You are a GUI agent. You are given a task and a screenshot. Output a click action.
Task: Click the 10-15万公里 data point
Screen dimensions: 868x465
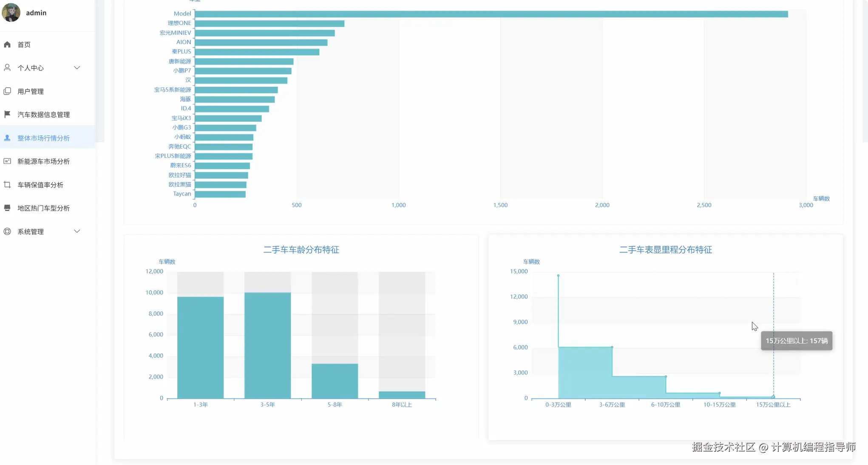click(x=720, y=393)
